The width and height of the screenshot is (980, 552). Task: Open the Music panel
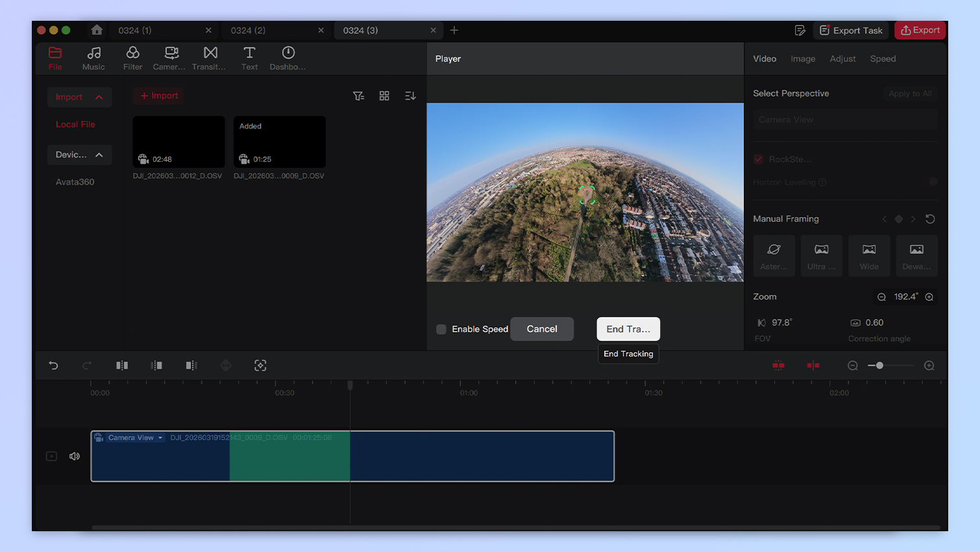tap(93, 58)
